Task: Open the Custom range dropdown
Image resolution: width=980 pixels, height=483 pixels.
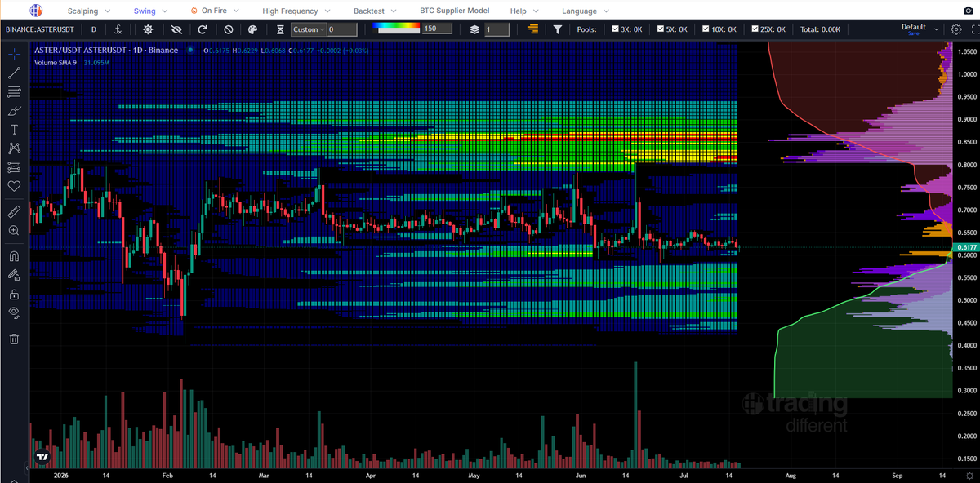Action: coord(310,29)
